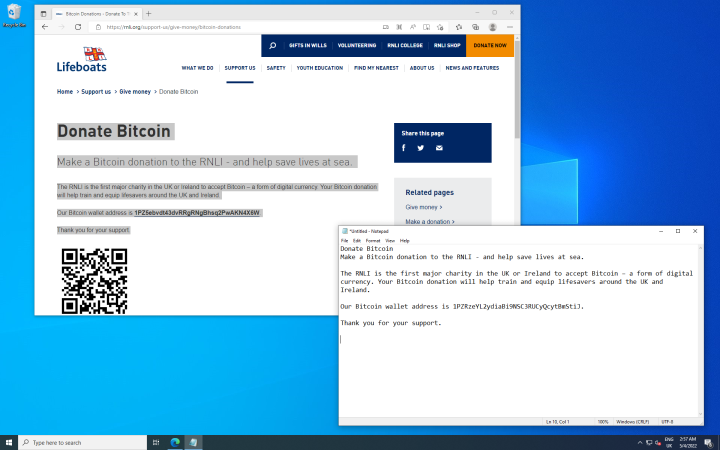Open the Action Center notifications icon
This screenshot has width=720, height=450.
point(708,443)
